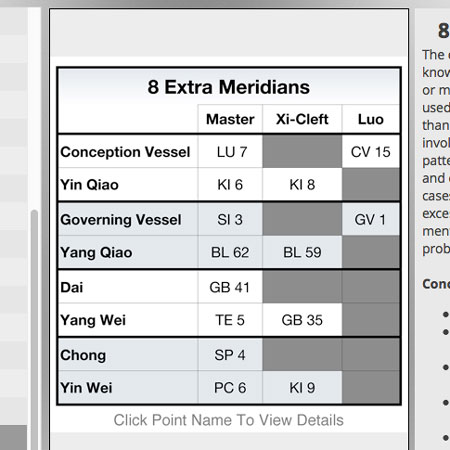This screenshot has width=450, height=450.
Task: Click SP 4 in the Chong row
Action: [x=230, y=355]
